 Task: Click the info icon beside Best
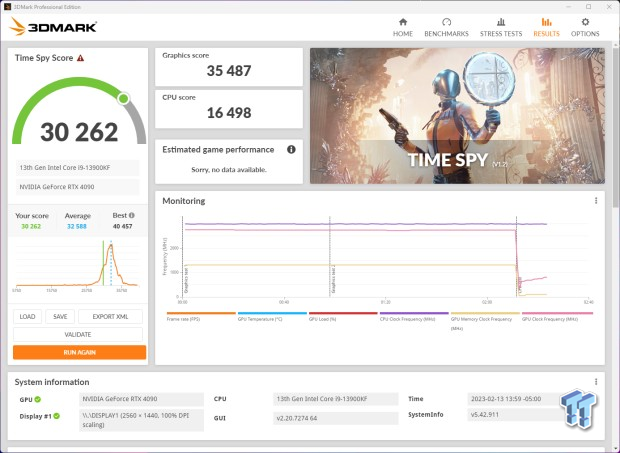[132, 215]
